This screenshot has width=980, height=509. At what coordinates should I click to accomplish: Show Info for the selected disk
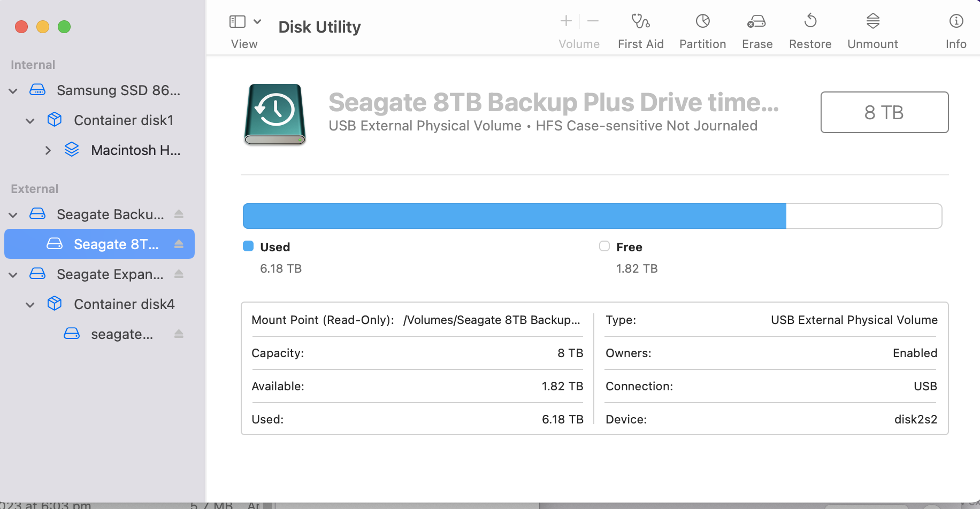click(x=955, y=22)
